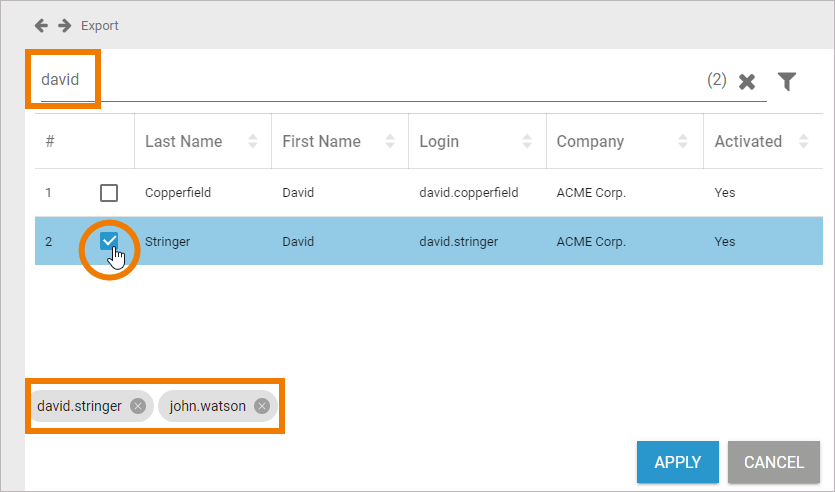Screen dimensions: 835x492
Task: Click the john.watson chip label
Action: 208,406
